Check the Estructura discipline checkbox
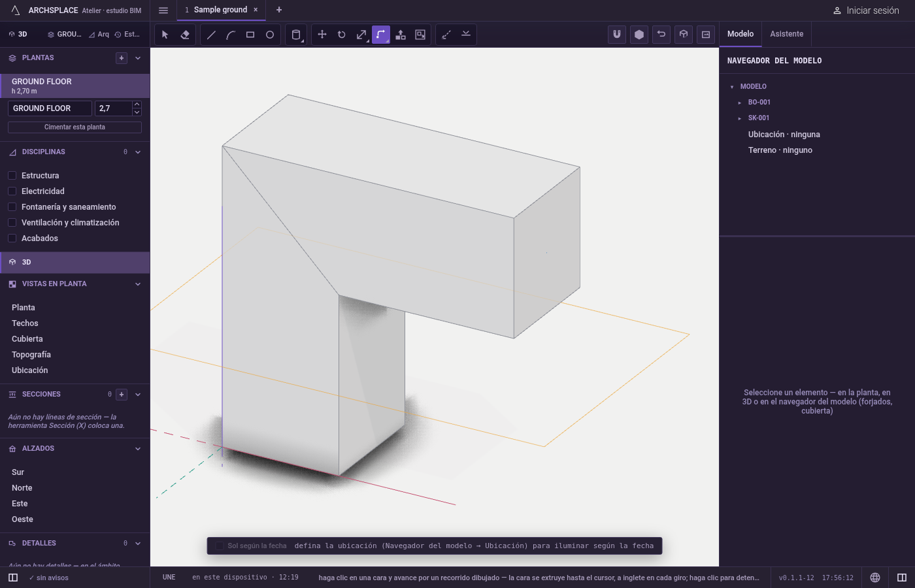This screenshot has height=588, width=915. (x=12, y=176)
